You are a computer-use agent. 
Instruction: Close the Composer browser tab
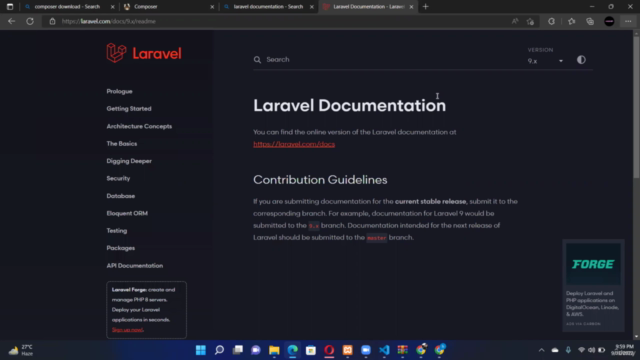click(x=212, y=7)
